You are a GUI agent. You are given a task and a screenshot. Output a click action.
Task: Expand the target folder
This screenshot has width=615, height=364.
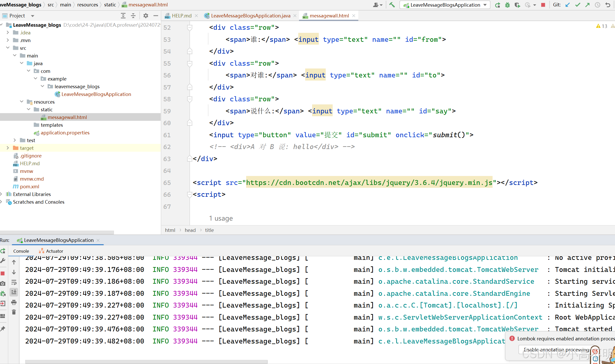pos(8,148)
